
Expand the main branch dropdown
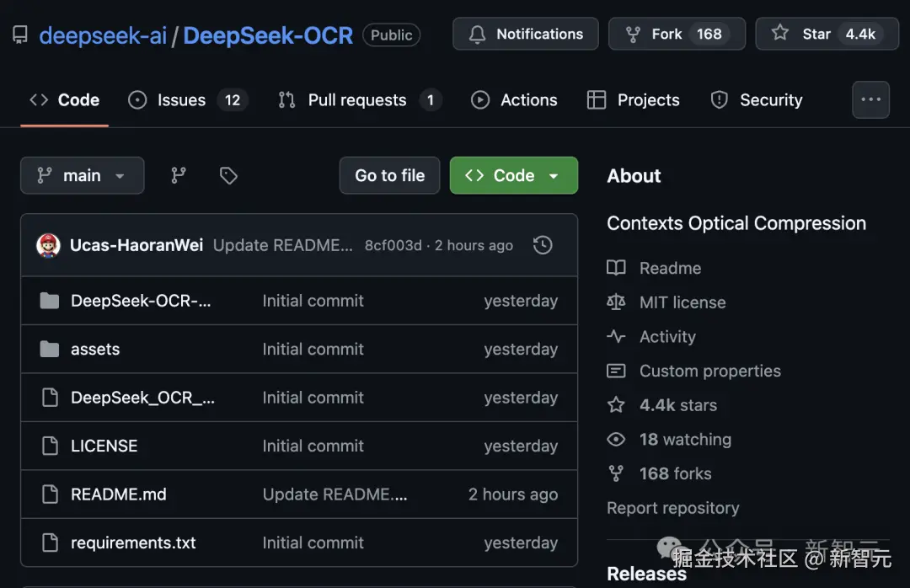coord(82,175)
